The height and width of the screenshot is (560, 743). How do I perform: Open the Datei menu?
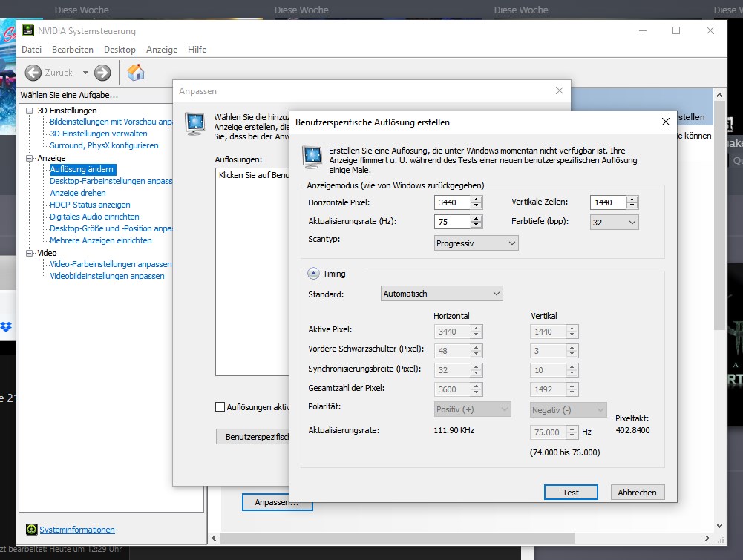click(x=31, y=49)
